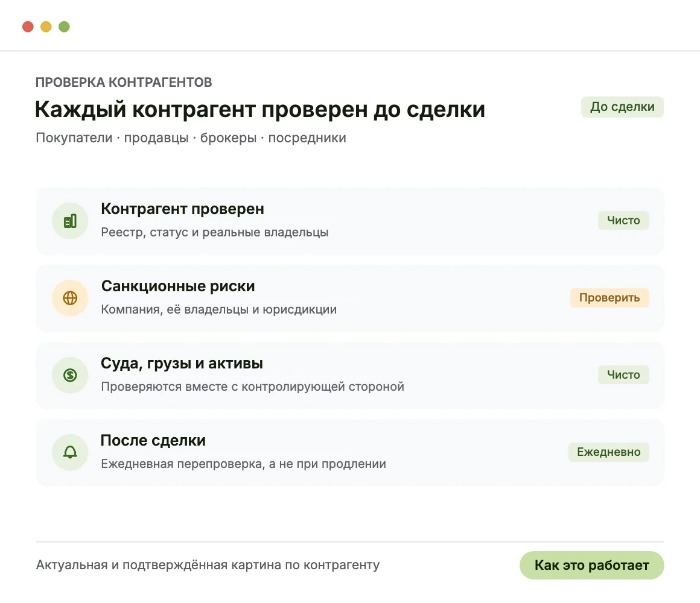Click heading Каждый контрагент проверен до сделки
This screenshot has height=603, width=700.
tap(260, 110)
